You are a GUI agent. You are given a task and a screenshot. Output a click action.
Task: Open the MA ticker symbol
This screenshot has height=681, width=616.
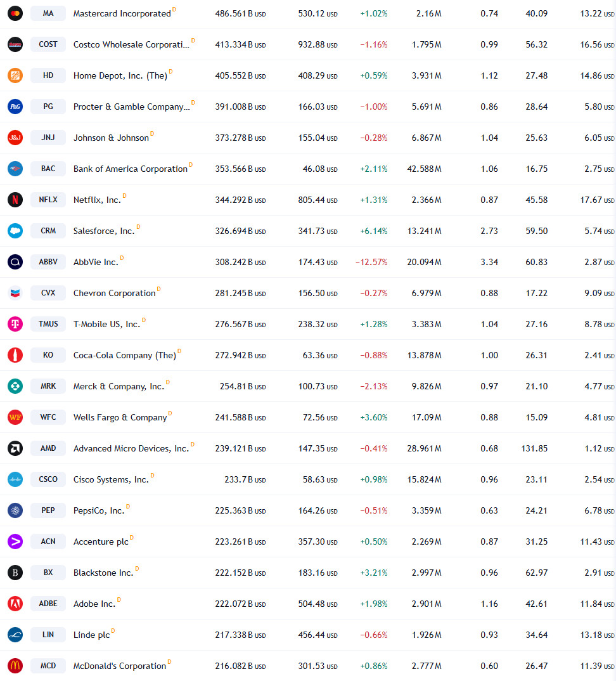click(48, 13)
